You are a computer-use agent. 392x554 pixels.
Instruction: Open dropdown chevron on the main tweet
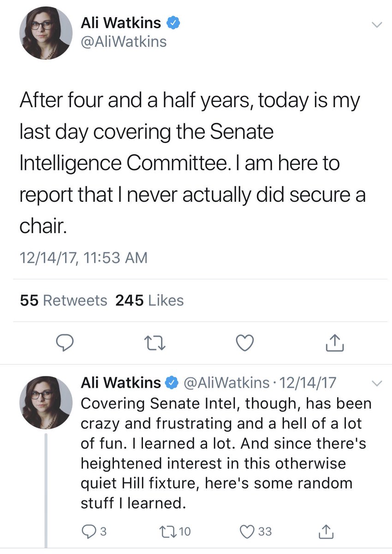(x=377, y=24)
